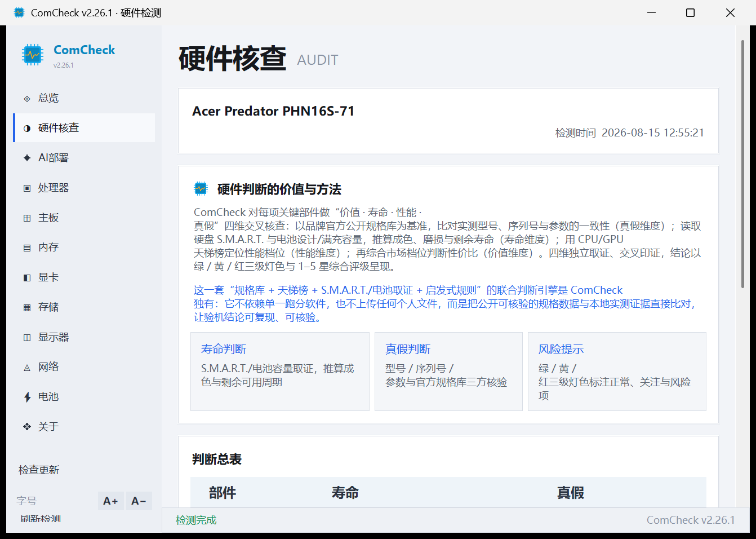
Task: Show the 显示器 display page
Action: pos(84,337)
